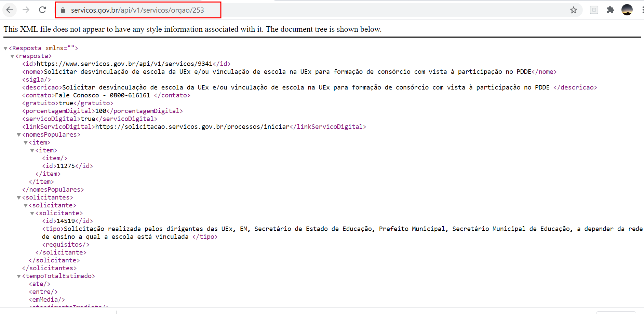Collapse the solicitante node containing id 14519

pos(32,214)
